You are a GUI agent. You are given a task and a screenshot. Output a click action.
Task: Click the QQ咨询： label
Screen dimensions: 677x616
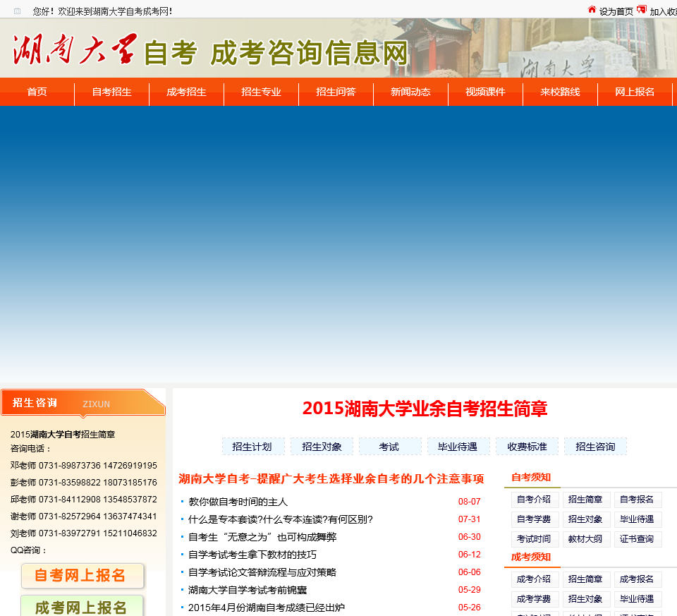pos(28,550)
